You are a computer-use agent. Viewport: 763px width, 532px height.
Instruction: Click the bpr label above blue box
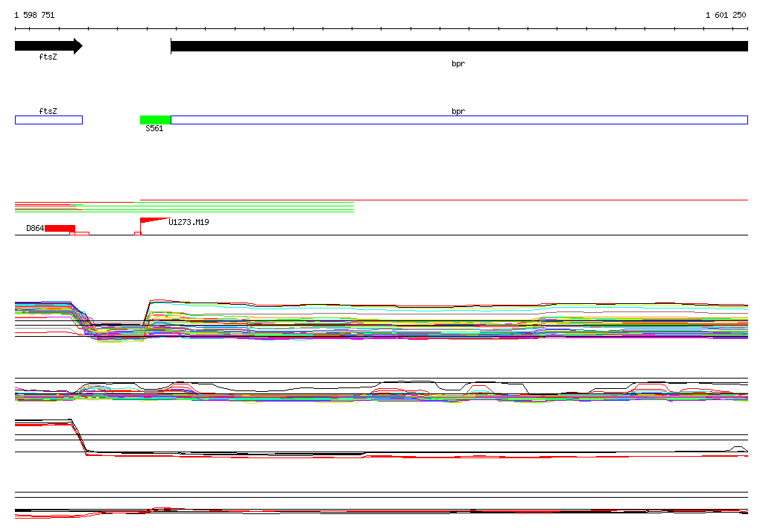[458, 112]
